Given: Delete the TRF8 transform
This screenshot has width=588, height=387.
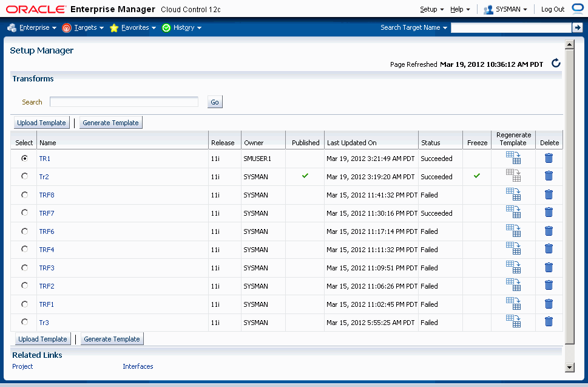Looking at the screenshot, I should coord(549,194).
